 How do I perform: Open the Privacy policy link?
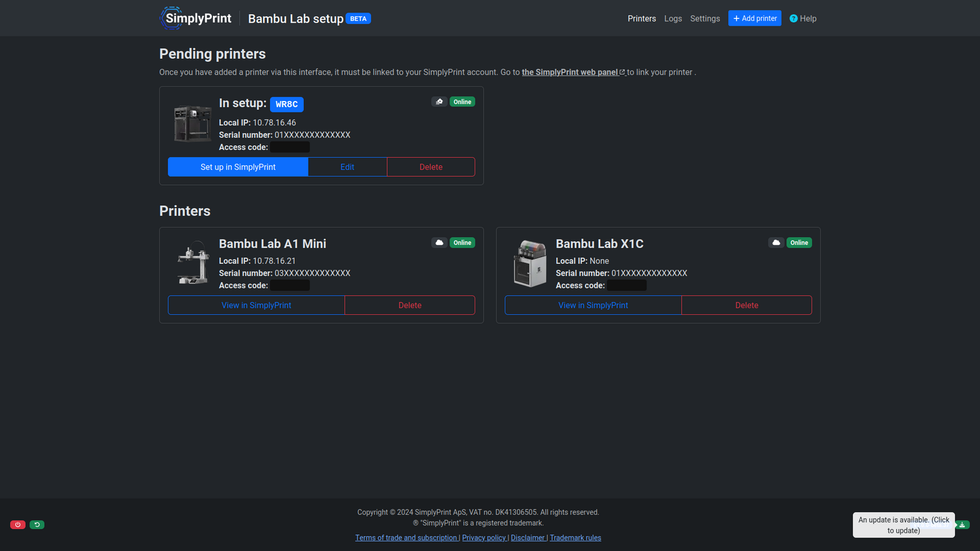pos(484,538)
